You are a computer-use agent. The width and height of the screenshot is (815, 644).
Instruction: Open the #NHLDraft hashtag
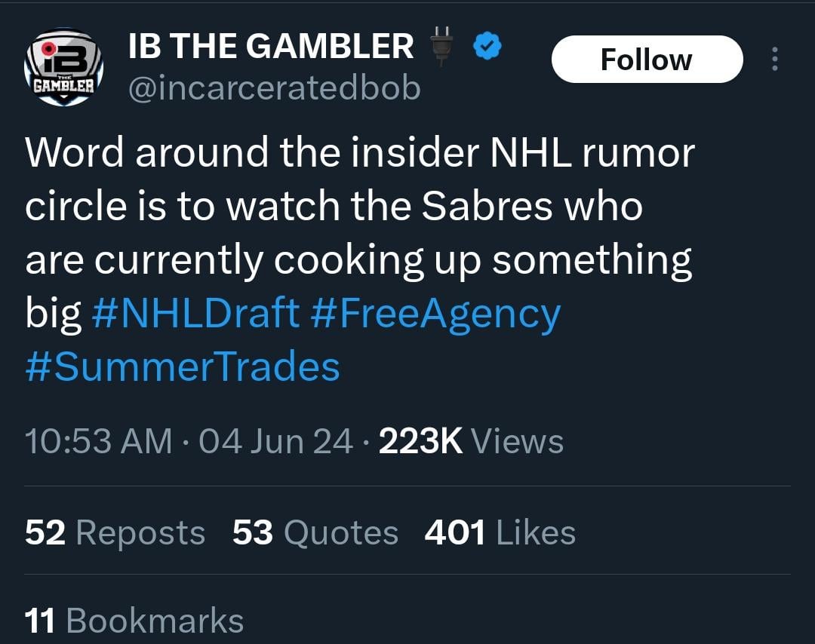point(195,314)
